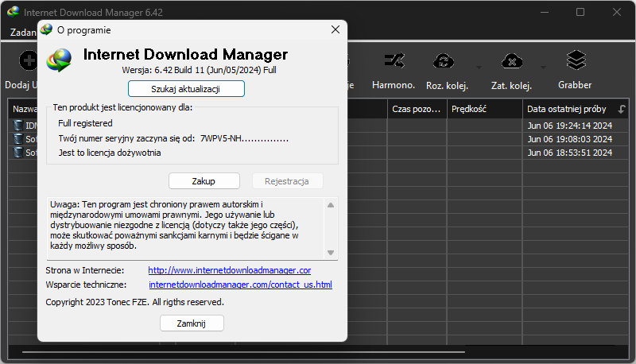
Task: Click the file icon of the IDM row
Action: [x=18, y=126]
